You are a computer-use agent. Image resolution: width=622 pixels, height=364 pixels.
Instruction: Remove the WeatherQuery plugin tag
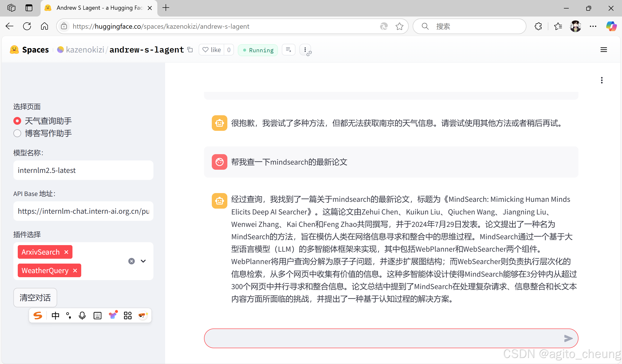(75, 270)
